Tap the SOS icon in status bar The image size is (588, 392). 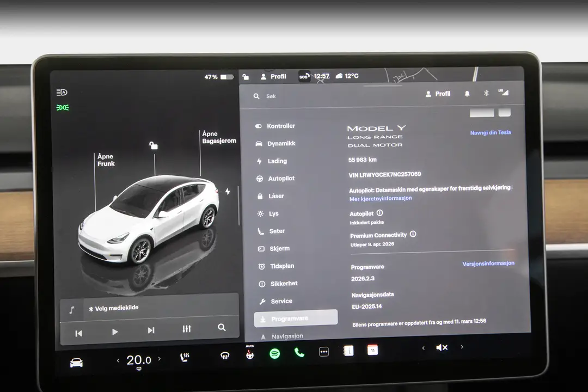pyautogui.click(x=304, y=76)
